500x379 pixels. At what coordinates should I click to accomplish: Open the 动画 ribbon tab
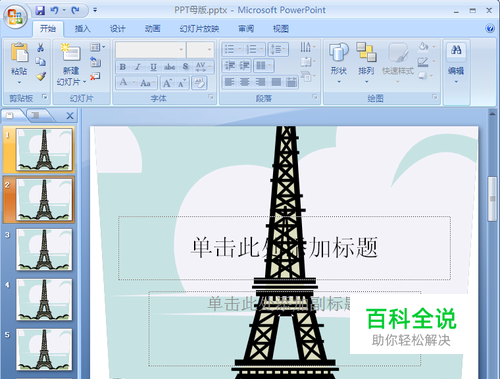click(152, 29)
